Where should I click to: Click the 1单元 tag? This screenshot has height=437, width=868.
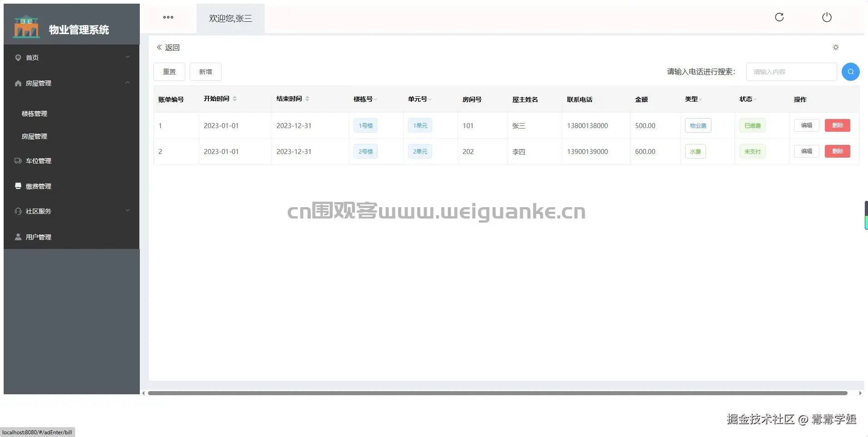coord(420,125)
